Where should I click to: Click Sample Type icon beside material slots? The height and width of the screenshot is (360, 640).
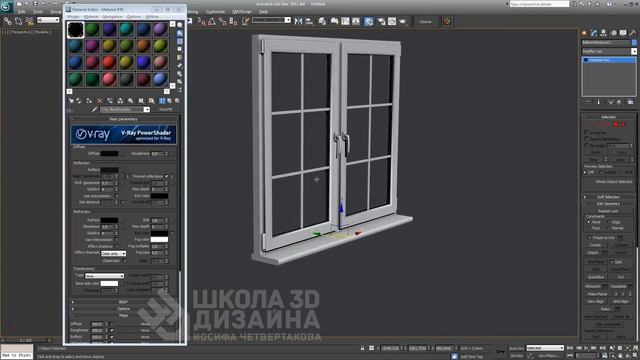pyautogui.click(x=180, y=25)
